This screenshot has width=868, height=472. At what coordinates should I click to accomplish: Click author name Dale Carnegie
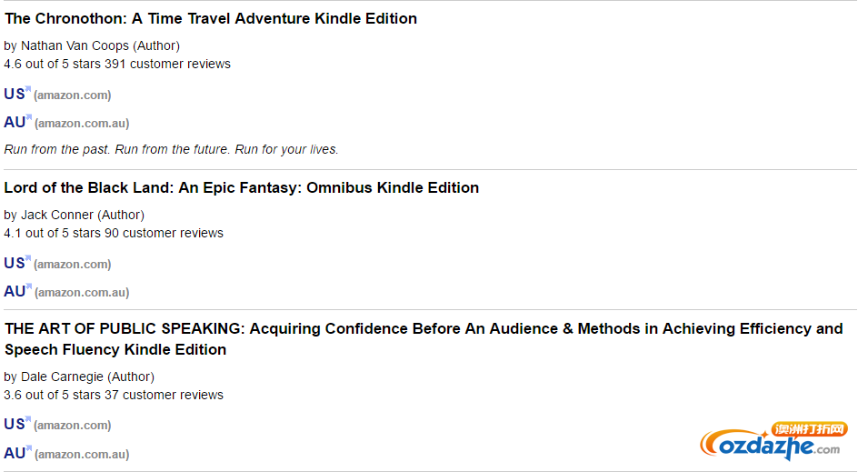(x=62, y=377)
